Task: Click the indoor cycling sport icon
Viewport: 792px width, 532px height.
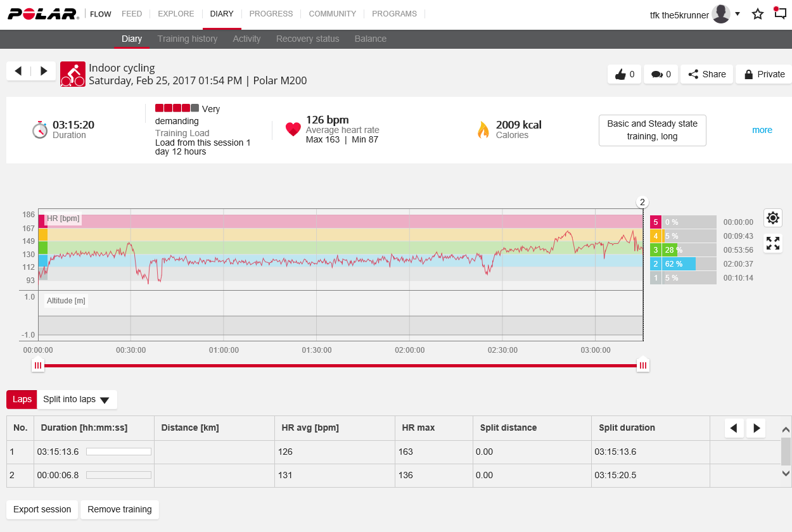Action: click(x=73, y=74)
